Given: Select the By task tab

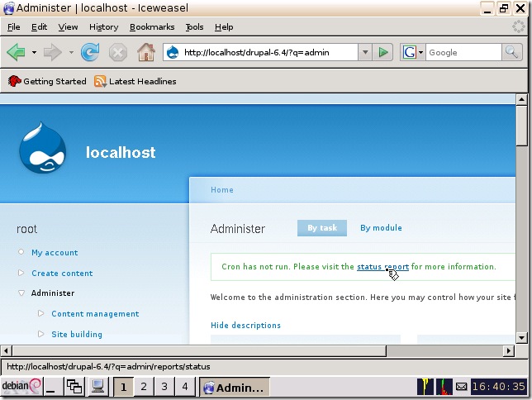Looking at the screenshot, I should point(322,228).
